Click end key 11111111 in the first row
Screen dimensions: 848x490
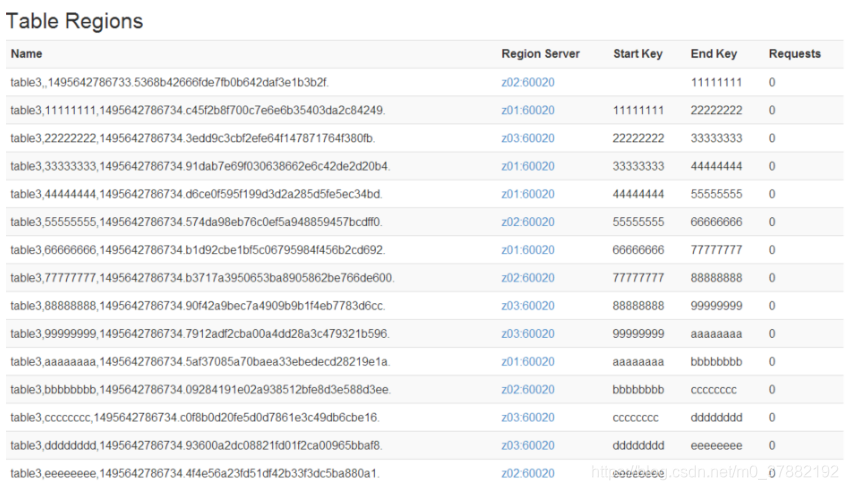[716, 82]
